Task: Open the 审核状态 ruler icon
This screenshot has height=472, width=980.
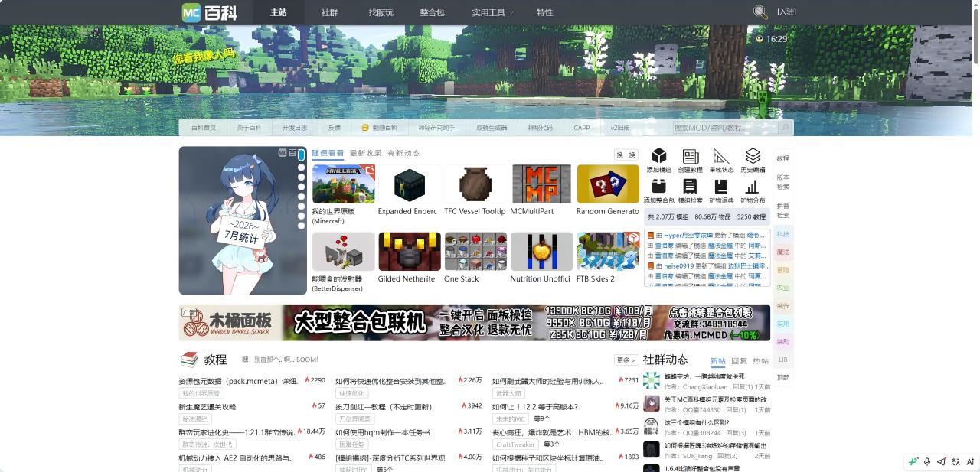Action: [721, 156]
